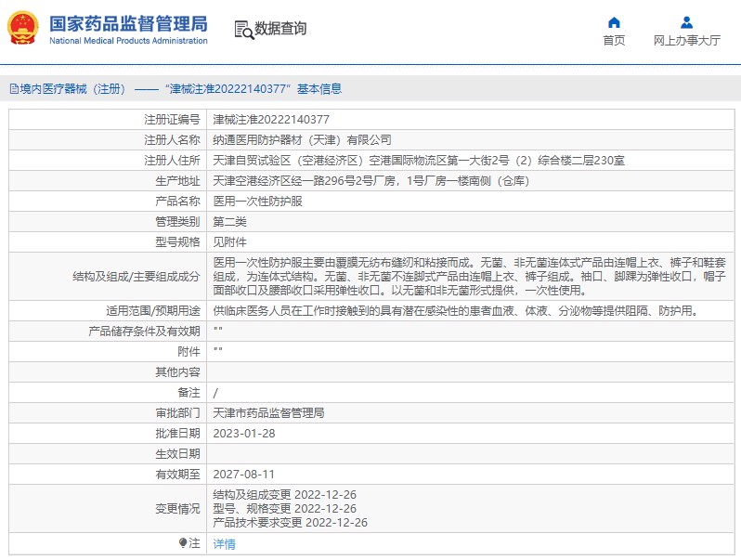The image size is (741, 560).
Task: Click 结构及组成 description paragraph
Action: [x=469, y=277]
